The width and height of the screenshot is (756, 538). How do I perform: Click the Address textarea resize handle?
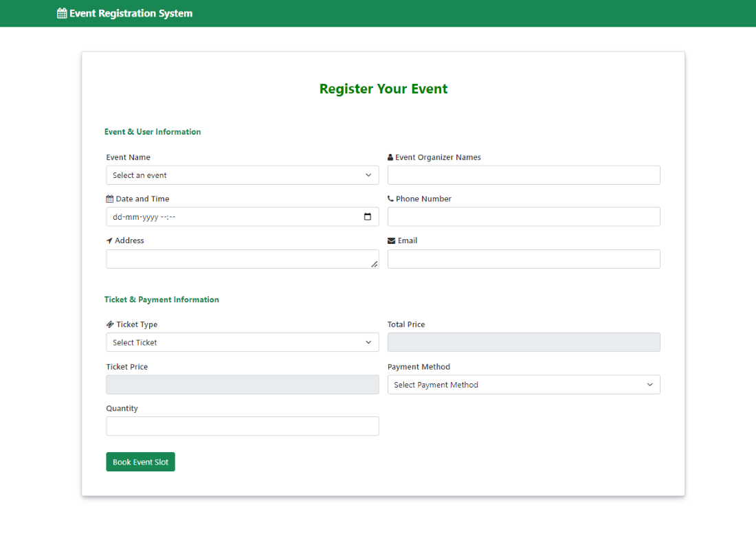[x=374, y=264]
